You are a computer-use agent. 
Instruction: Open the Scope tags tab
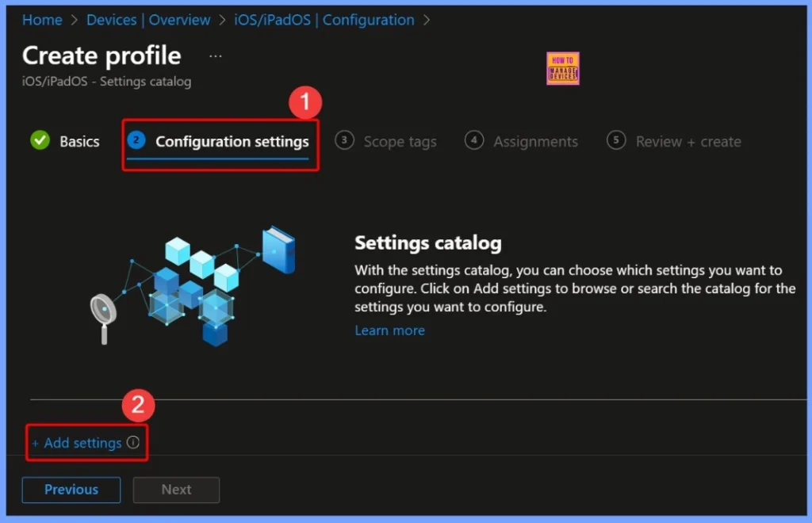[x=400, y=142]
